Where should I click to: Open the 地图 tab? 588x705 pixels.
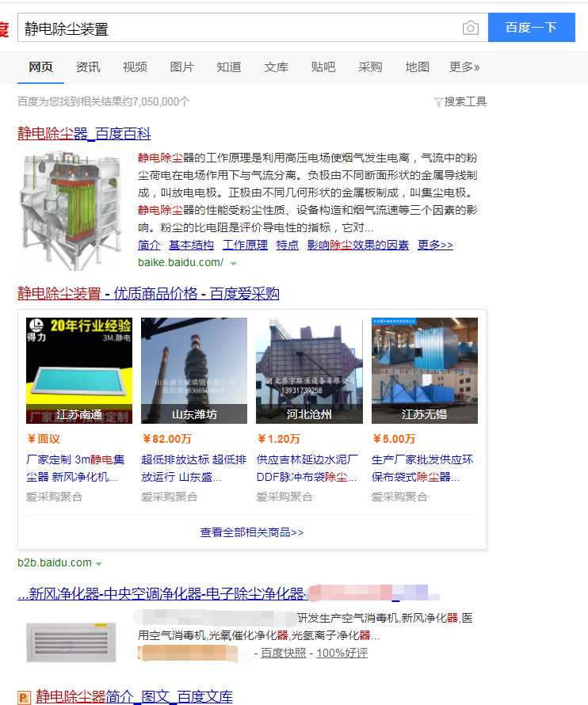(x=417, y=67)
